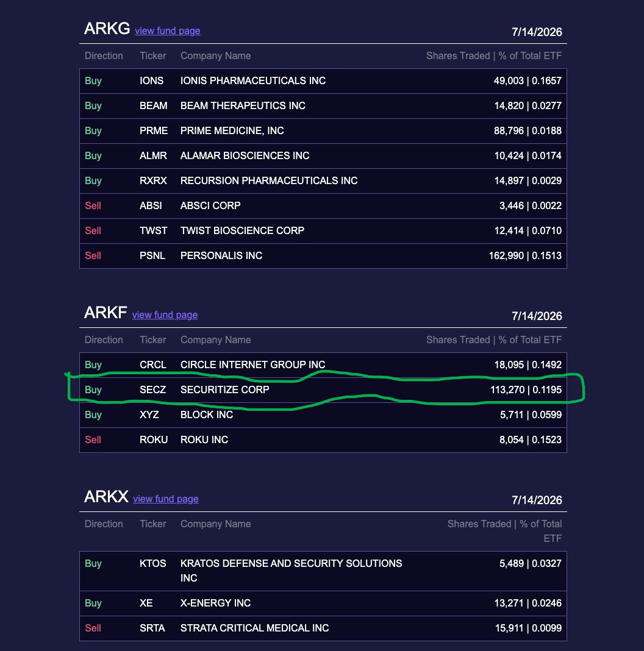This screenshot has height=651, width=644.
Task: Click value 13,271 | 0.0246
Action: click(528, 603)
